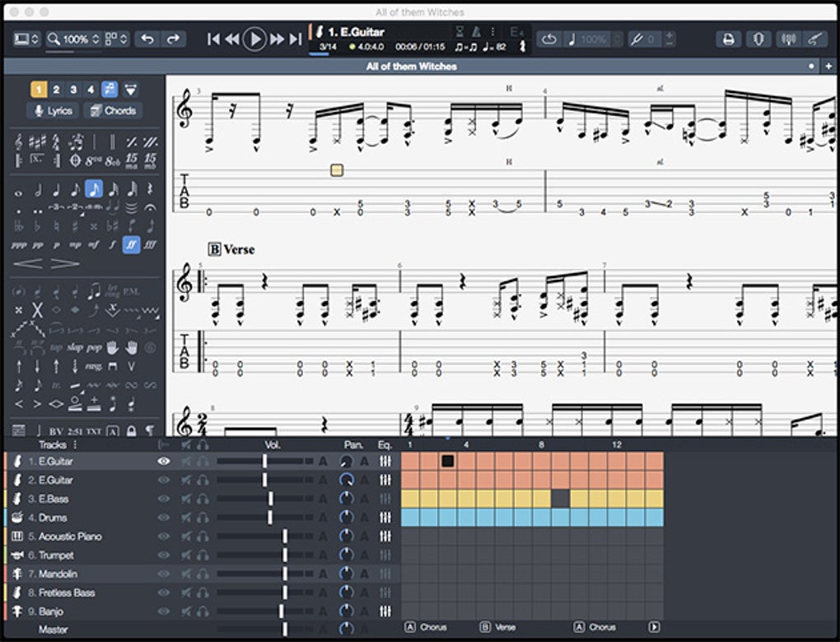The height and width of the screenshot is (642, 840).
Task: Toggle the loop playback button
Action: [x=549, y=39]
